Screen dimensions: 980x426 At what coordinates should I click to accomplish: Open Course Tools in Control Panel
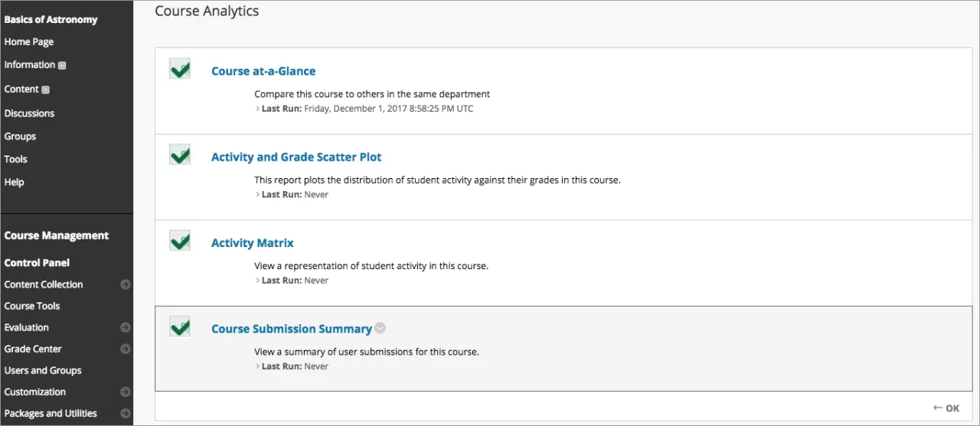click(32, 306)
